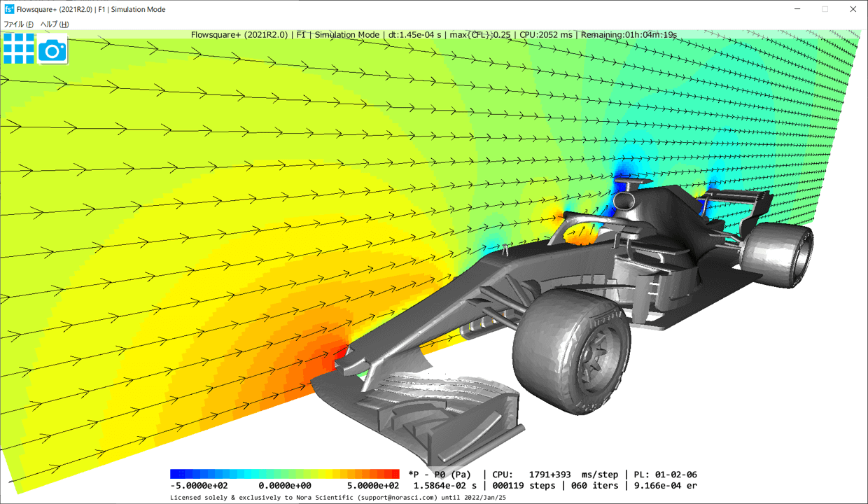Click the Remaining time text in header
The image size is (868, 504).
coord(628,35)
